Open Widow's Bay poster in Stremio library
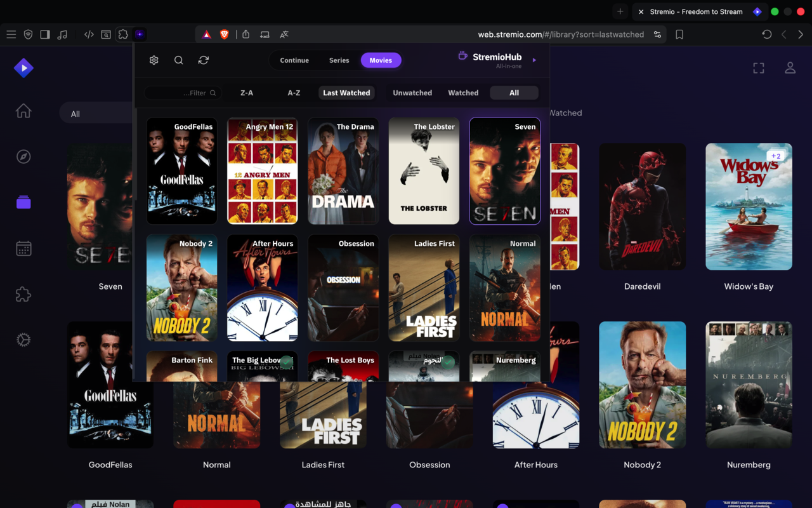Viewport: 812px width, 508px height. (x=749, y=206)
